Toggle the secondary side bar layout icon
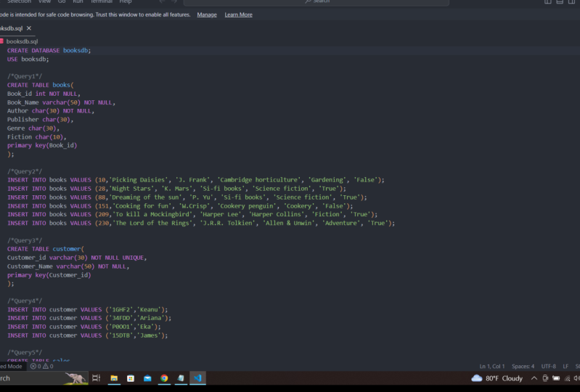Screen dimensions: 580x392 pos(571,2)
